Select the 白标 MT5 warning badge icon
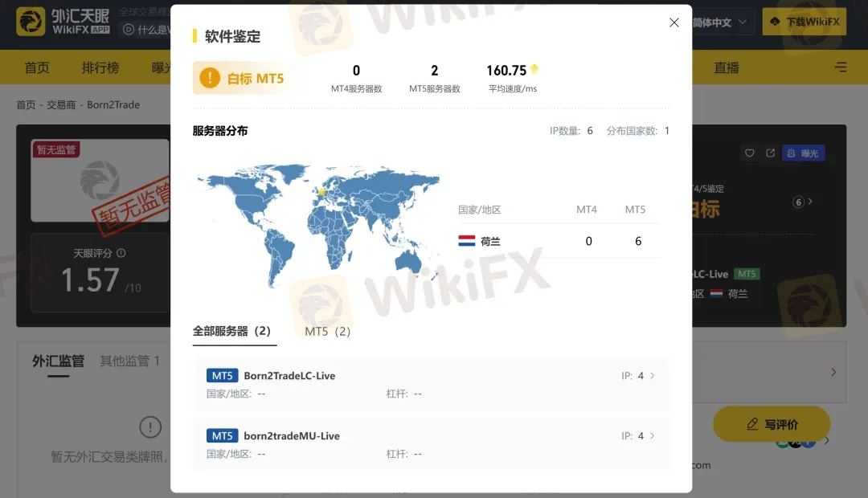 pos(208,76)
